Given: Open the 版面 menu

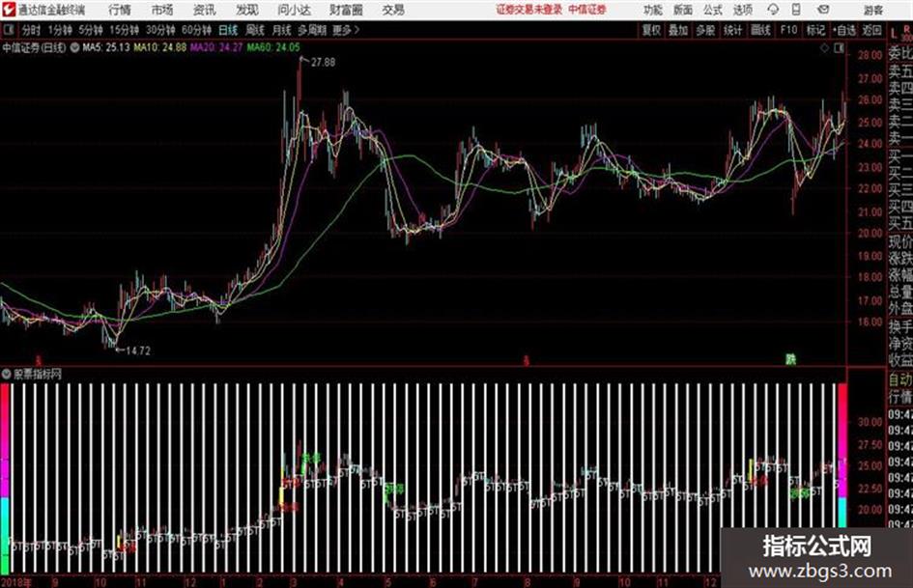Looking at the screenshot, I should pos(683,10).
